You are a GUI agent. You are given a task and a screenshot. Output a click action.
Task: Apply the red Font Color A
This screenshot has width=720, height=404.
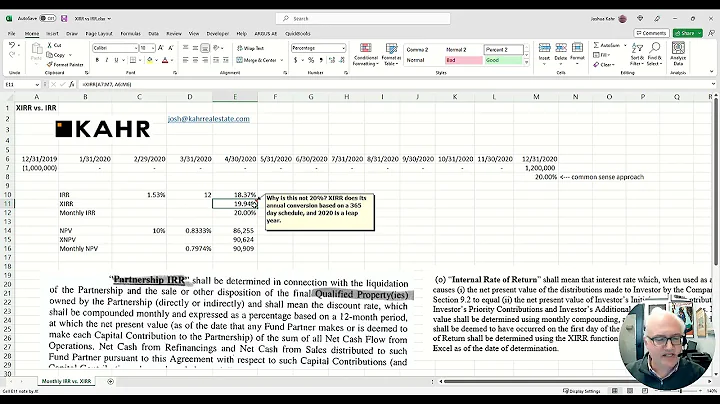165,60
